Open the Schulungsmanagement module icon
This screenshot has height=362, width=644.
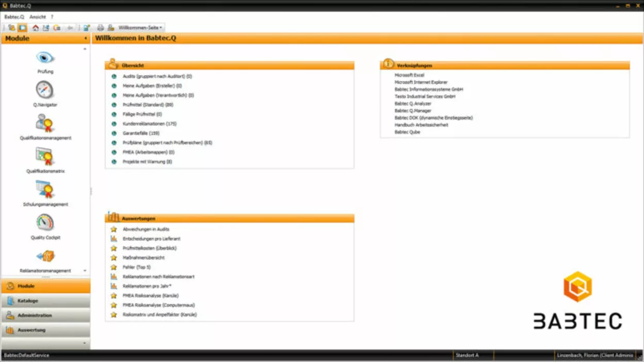[45, 190]
